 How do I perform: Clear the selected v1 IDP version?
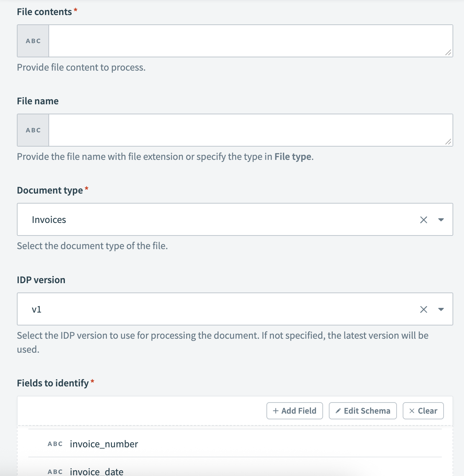click(424, 309)
